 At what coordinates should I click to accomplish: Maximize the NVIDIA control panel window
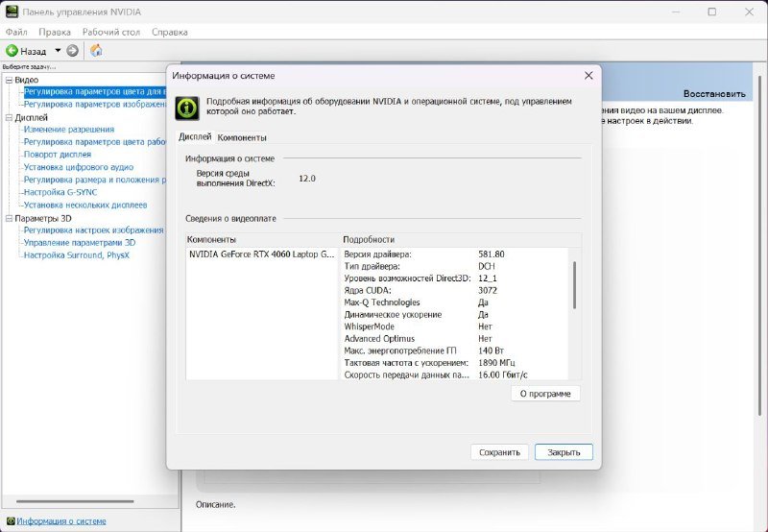712,12
